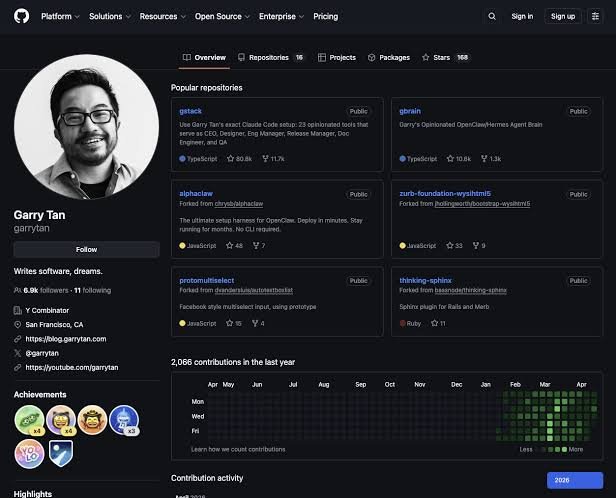Open the protomultiselect repository
The height and width of the screenshot is (498, 616).
tap(206, 280)
